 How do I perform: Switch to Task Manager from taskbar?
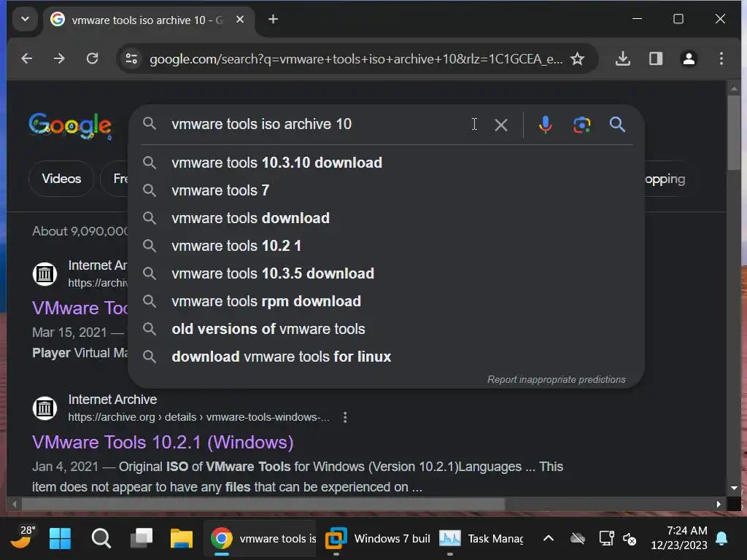click(481, 539)
